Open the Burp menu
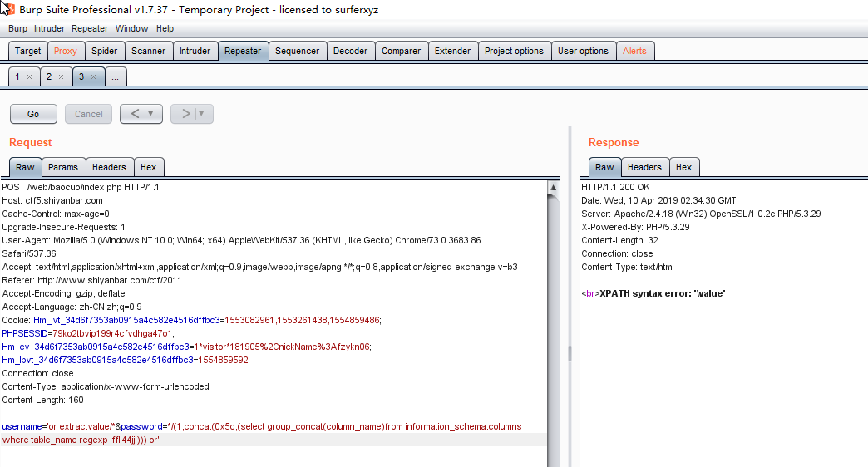This screenshot has width=868, height=467. click(17, 28)
